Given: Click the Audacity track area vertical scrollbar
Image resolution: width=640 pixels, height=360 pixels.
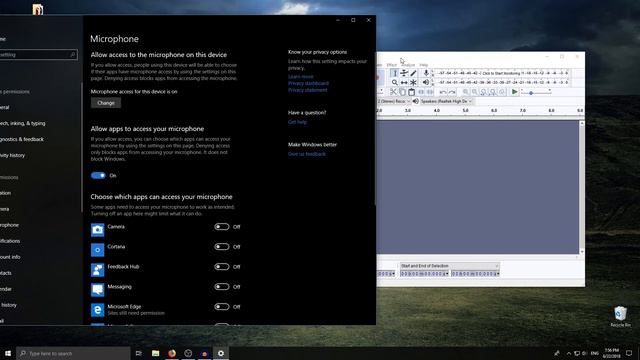Looking at the screenshot, I should point(582,187).
